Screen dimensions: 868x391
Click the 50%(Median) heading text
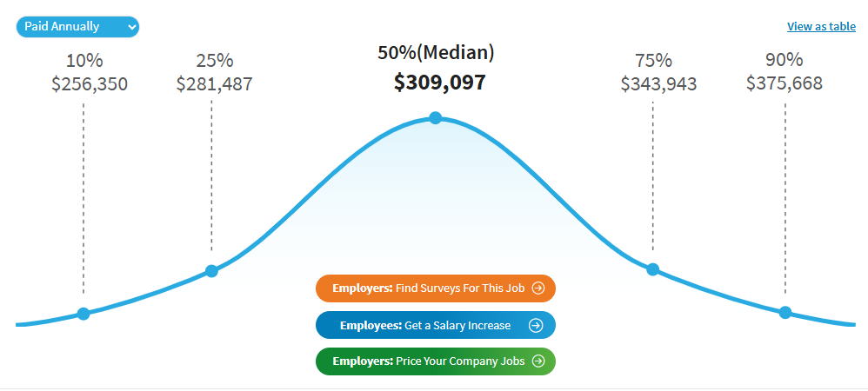[436, 52]
